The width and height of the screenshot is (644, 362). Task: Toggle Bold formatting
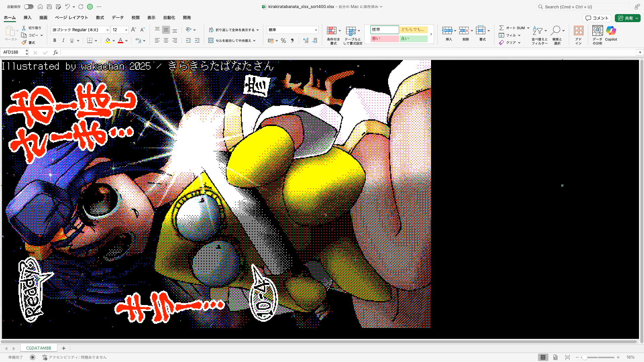[55, 41]
